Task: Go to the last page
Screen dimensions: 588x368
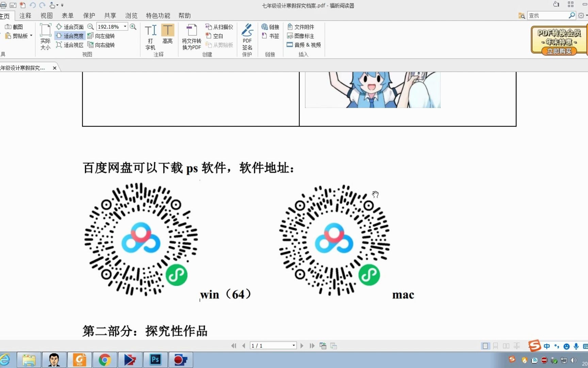Action: (312, 346)
